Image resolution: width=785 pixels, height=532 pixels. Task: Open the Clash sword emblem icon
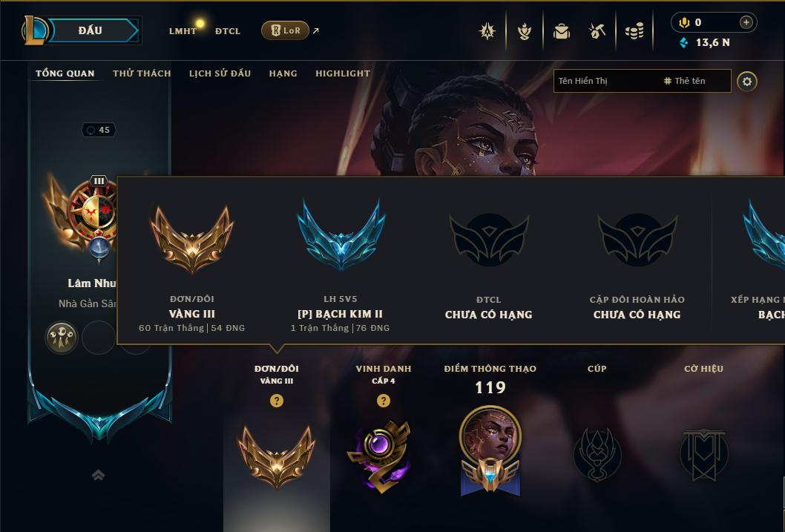coord(487,31)
